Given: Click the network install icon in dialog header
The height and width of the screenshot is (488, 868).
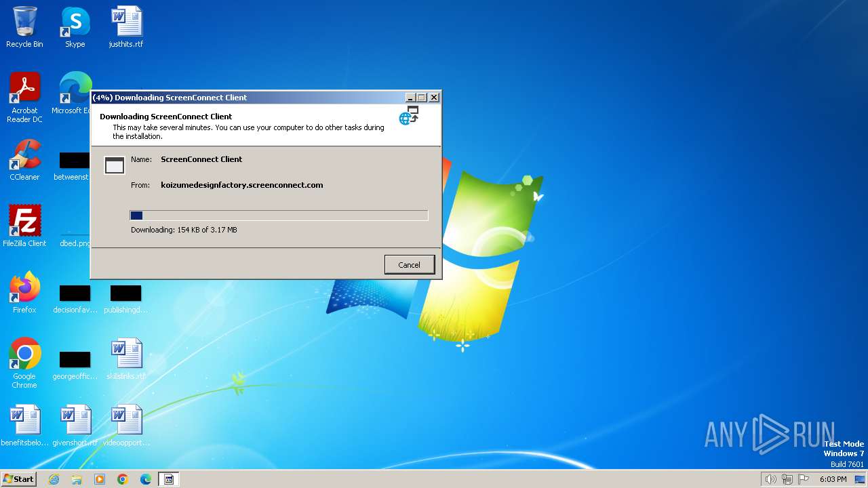Looking at the screenshot, I should coord(409,115).
